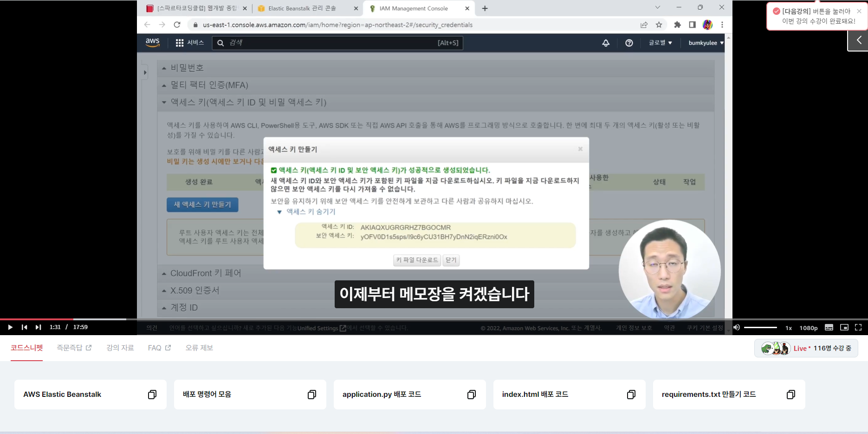Copy application.py 배포 코드 snippet

coord(472,395)
